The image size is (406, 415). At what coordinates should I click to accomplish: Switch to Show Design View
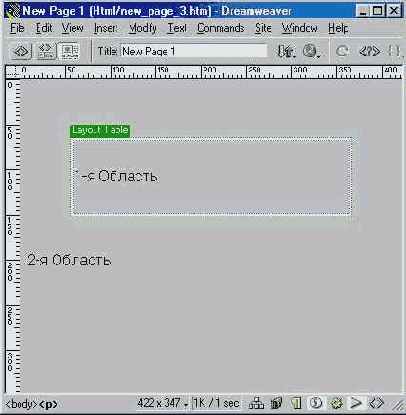tap(69, 51)
